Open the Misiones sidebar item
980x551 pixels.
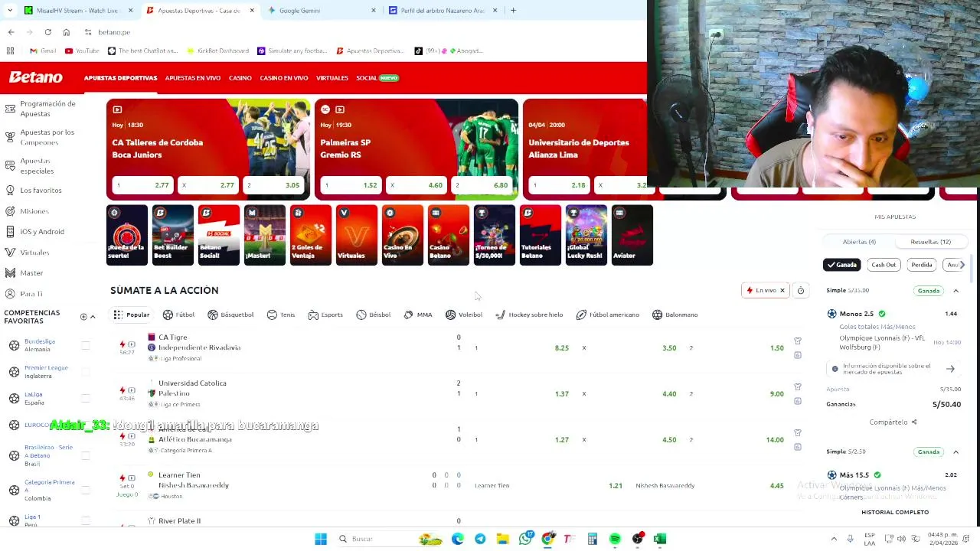pyautogui.click(x=34, y=211)
